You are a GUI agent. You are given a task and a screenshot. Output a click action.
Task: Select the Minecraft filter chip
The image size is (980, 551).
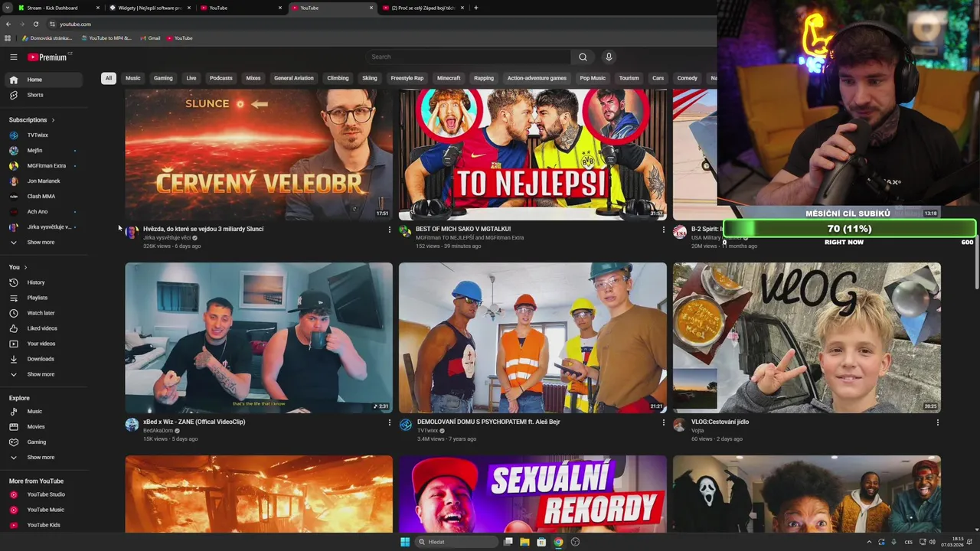pos(449,78)
